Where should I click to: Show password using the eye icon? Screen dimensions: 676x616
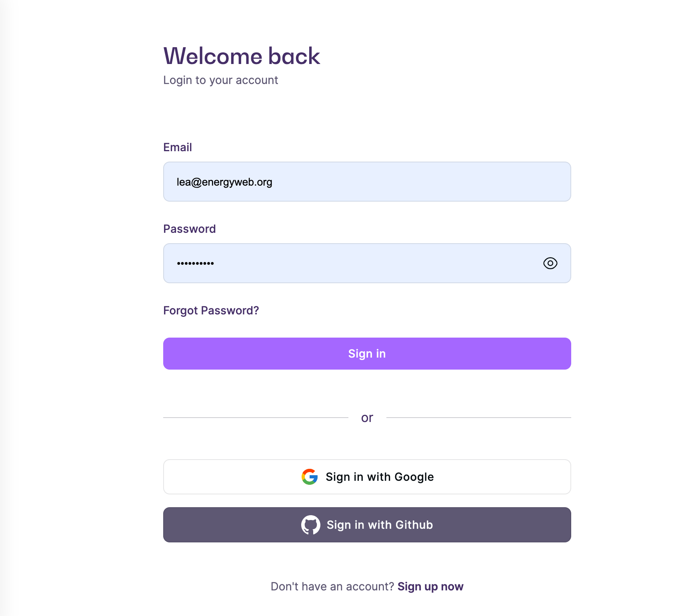(550, 263)
